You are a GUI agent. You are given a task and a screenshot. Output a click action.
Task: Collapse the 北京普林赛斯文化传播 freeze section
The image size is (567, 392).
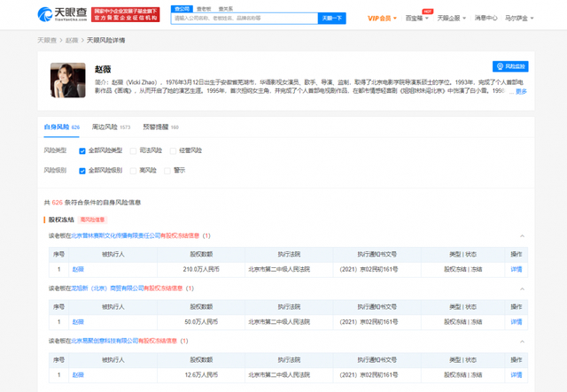522,236
